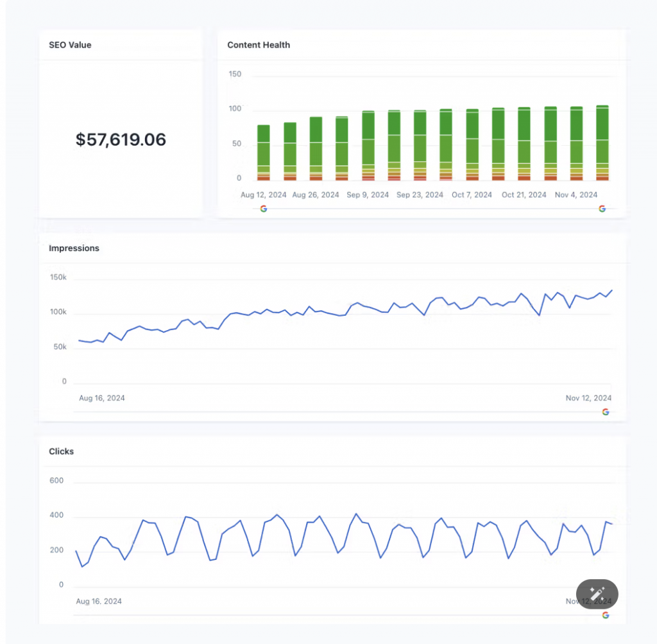Select the $57,619.06 SEO value figure
The width and height of the screenshot is (657, 644).
pos(121,139)
